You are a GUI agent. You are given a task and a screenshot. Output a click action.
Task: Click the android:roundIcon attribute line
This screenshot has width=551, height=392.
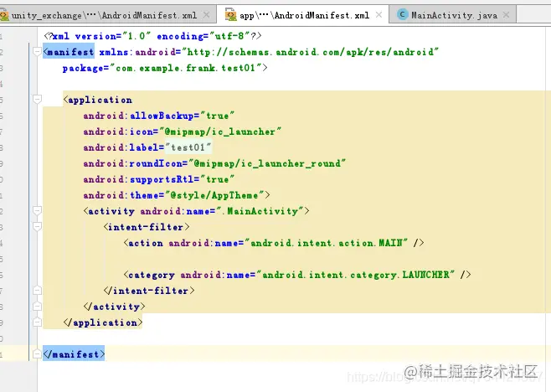pos(214,163)
